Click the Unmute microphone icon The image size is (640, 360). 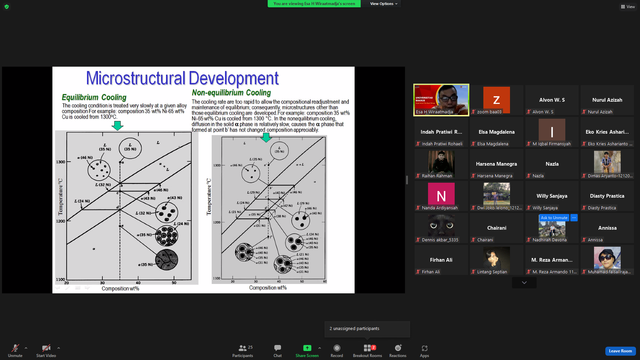[15, 348]
